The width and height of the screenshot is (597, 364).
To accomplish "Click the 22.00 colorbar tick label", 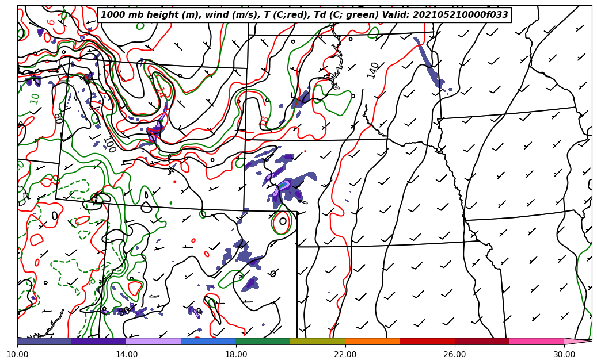I will pos(345,354).
